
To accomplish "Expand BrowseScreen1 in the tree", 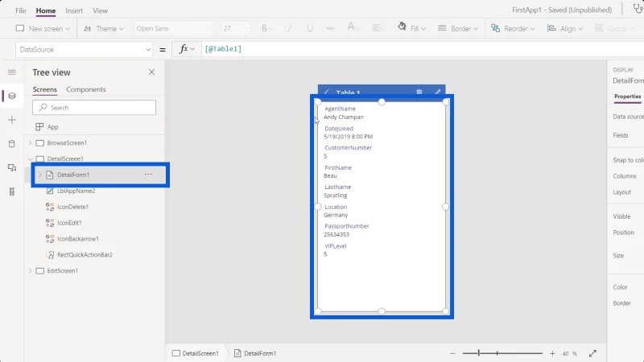I will pos(30,143).
